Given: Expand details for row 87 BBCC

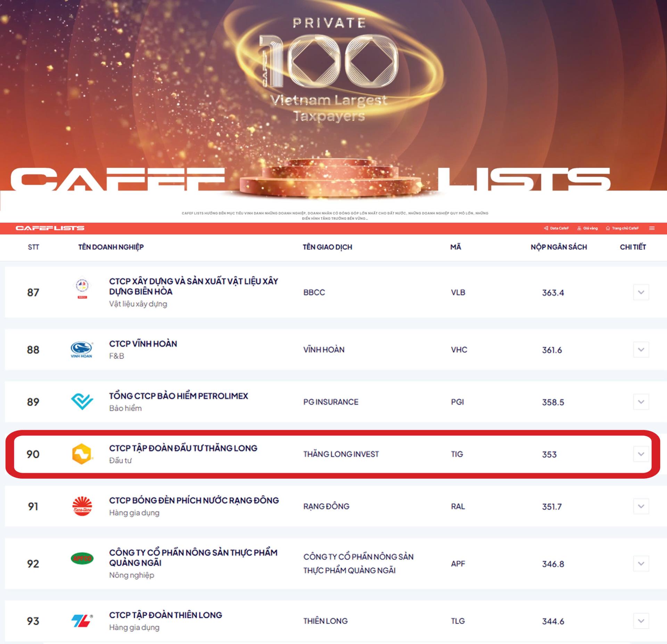Looking at the screenshot, I should coord(641,292).
